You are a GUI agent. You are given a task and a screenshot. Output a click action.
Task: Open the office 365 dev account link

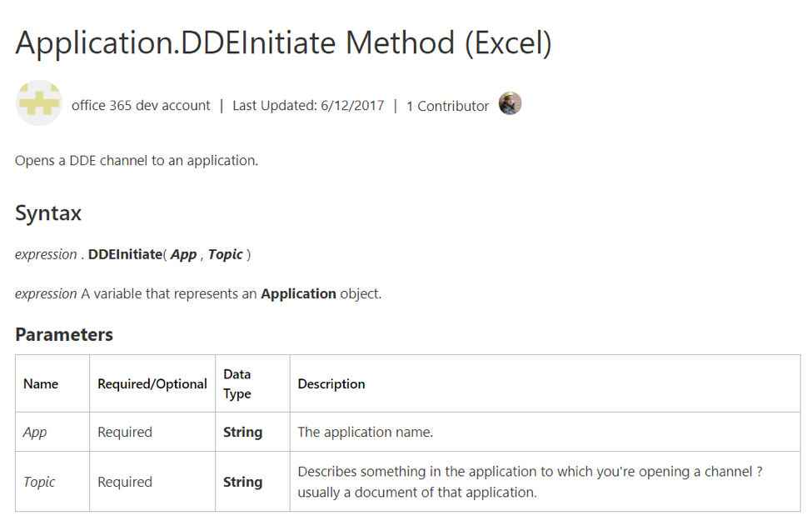[141, 106]
